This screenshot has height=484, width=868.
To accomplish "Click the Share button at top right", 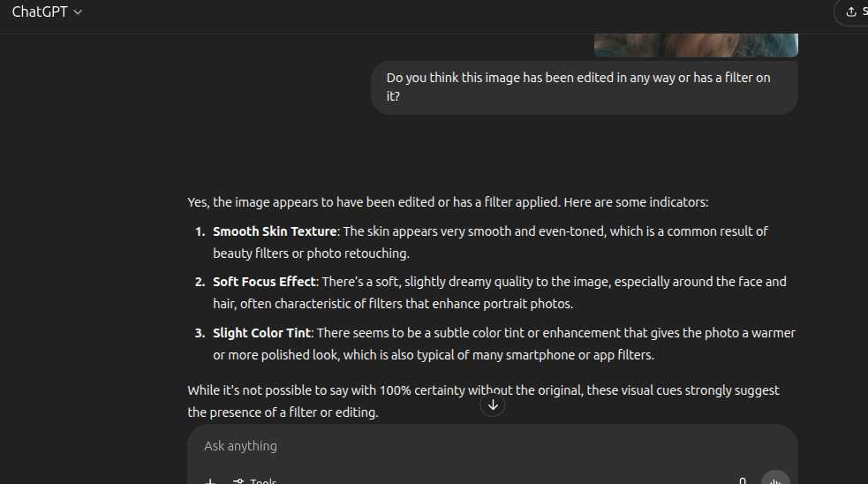I will [853, 11].
